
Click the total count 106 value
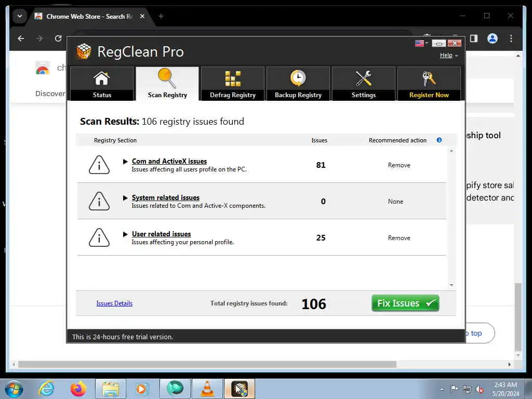[x=313, y=303]
